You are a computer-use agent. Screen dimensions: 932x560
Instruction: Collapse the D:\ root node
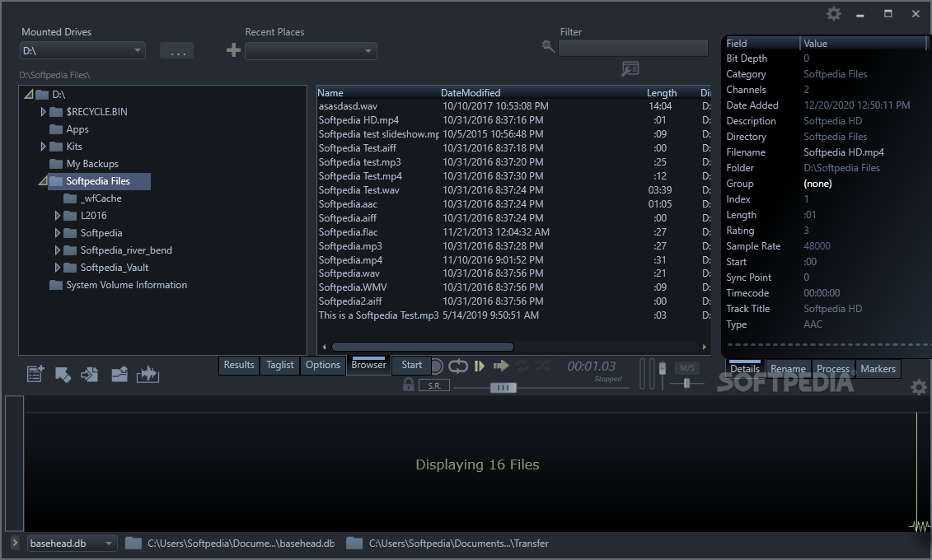click(x=28, y=95)
